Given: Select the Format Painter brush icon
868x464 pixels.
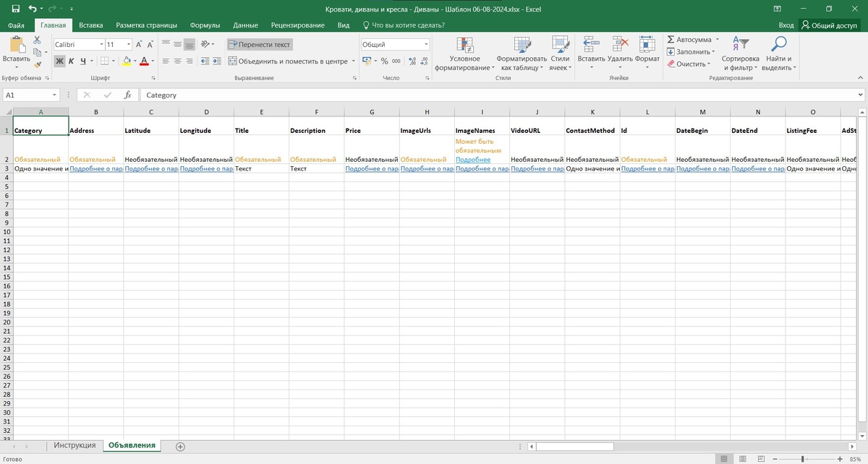Looking at the screenshot, I should click(x=37, y=64).
